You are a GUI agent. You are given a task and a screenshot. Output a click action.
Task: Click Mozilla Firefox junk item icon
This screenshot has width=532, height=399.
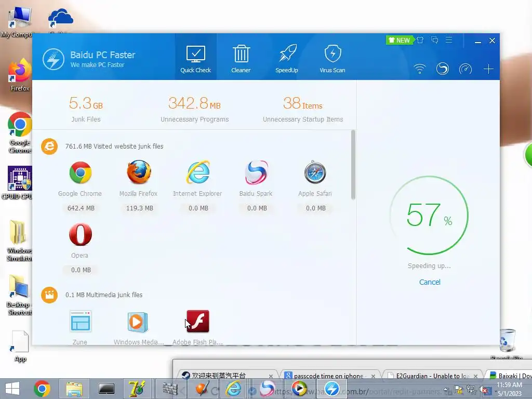(x=139, y=172)
